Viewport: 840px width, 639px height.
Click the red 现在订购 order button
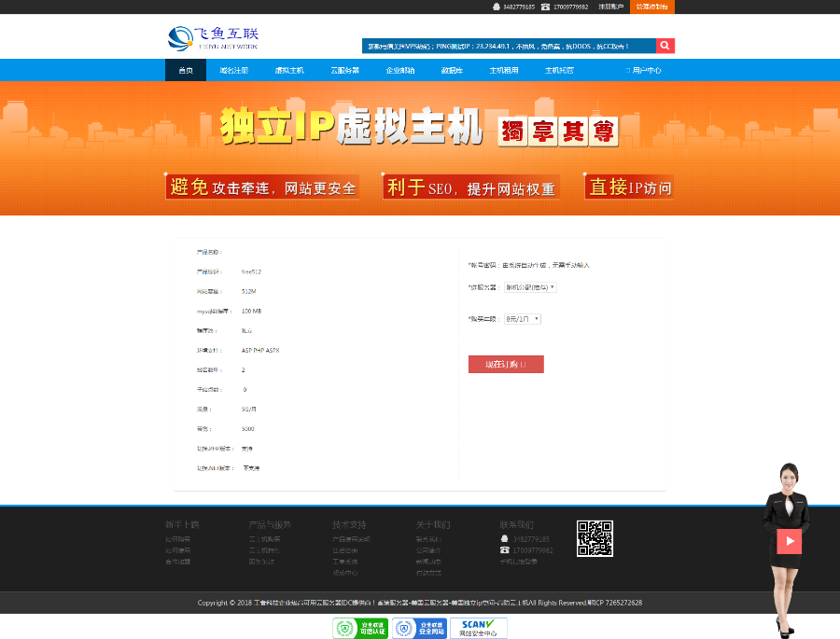point(506,364)
